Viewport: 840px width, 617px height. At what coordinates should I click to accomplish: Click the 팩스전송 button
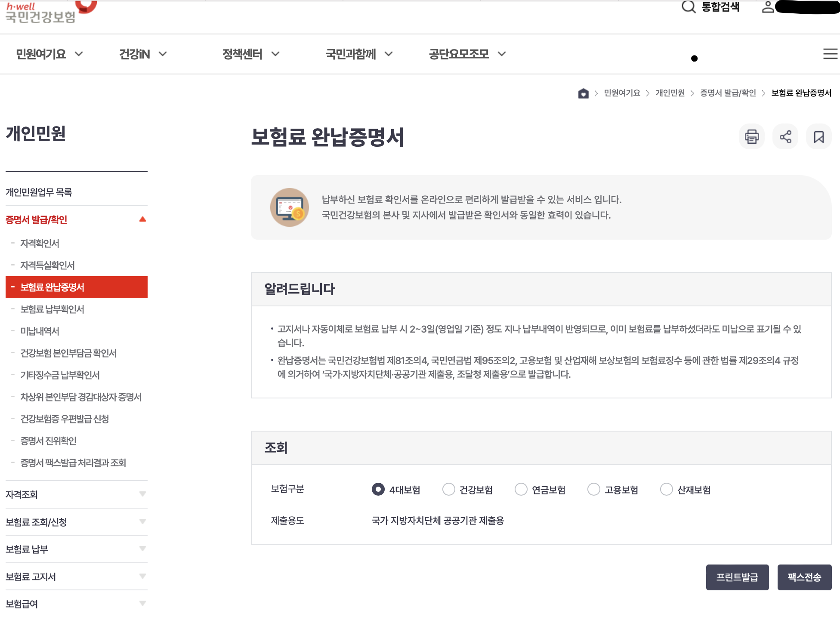[804, 577]
